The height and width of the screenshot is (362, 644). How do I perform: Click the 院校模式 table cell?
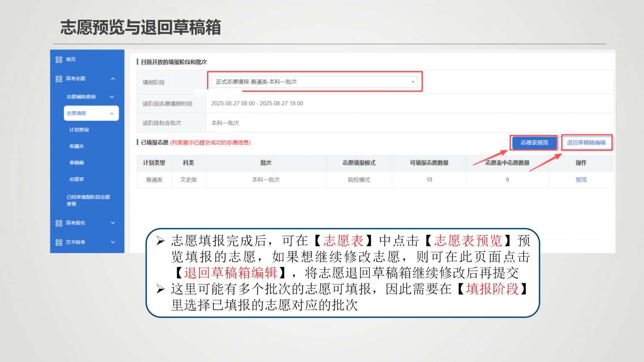(x=359, y=180)
